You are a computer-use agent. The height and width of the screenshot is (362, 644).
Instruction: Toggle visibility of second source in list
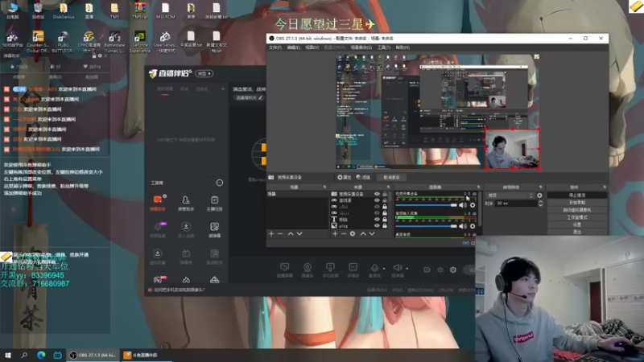pos(377,200)
